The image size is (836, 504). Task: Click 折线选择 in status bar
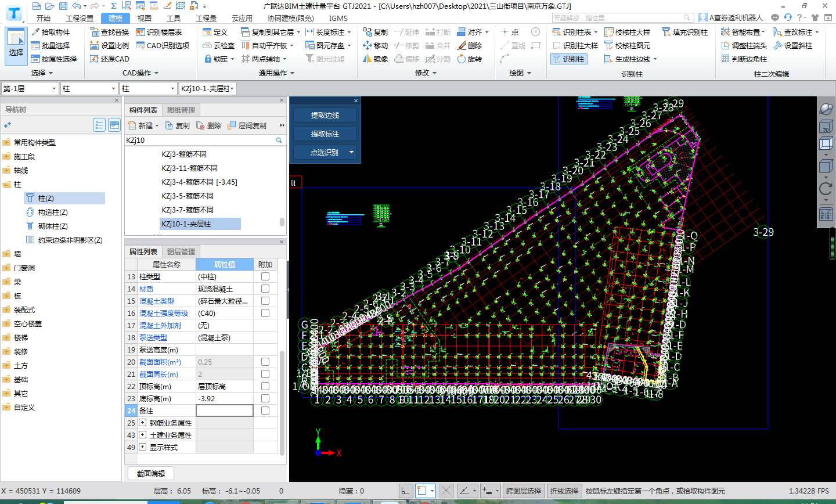(564, 491)
